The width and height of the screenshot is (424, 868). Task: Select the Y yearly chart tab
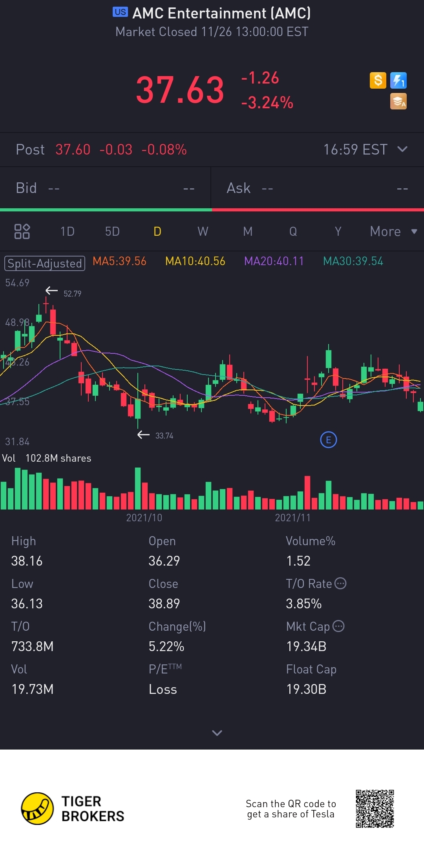338,231
